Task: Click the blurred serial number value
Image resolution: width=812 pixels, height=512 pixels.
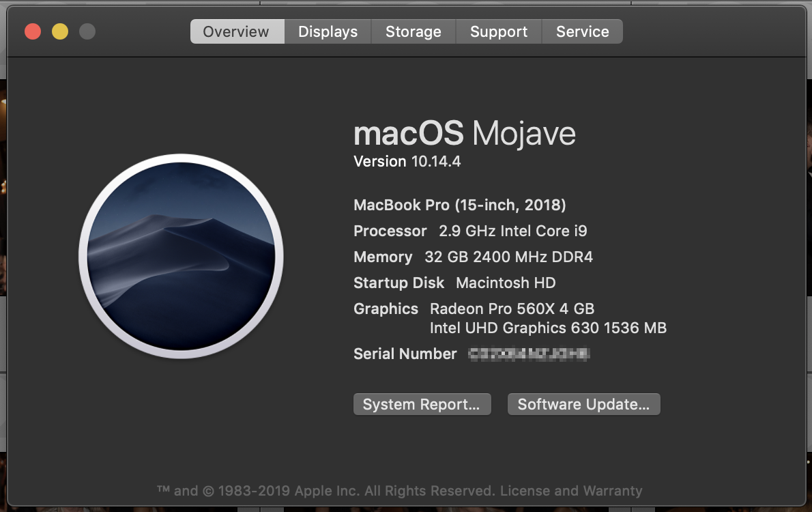Action: pos(529,354)
